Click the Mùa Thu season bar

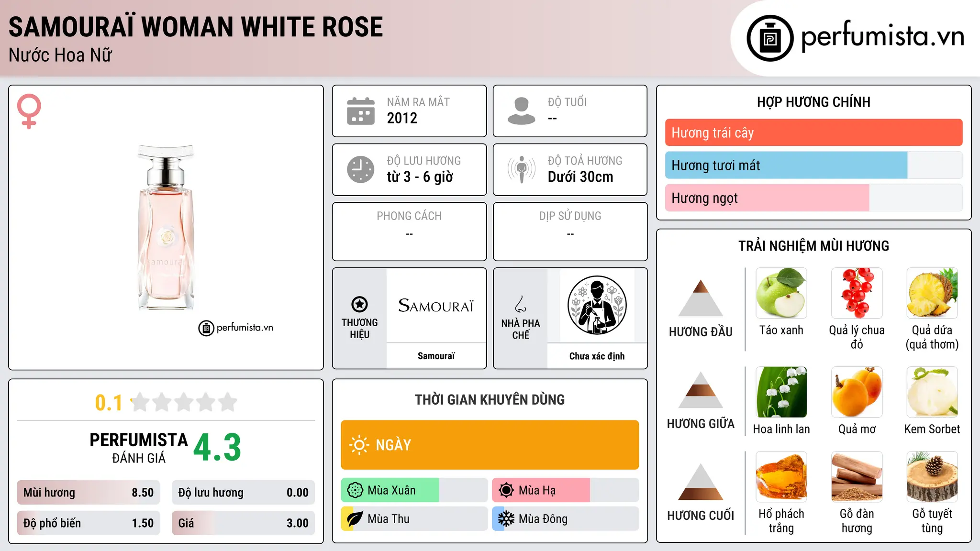tap(414, 519)
